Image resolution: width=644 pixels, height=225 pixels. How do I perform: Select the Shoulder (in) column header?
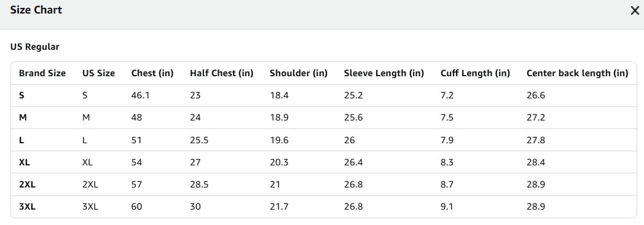(299, 73)
